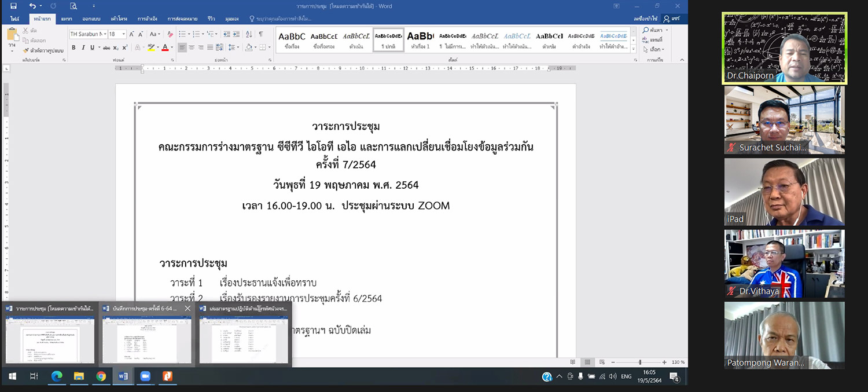Viewport: 868px width, 392px height.
Task: Click the Save icon in the title bar
Action: coord(14,6)
